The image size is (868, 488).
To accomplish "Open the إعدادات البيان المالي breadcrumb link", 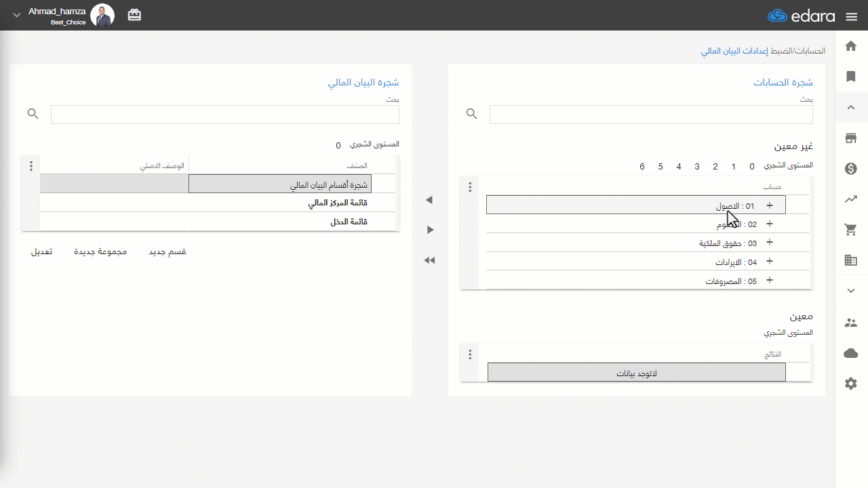I will [734, 51].
